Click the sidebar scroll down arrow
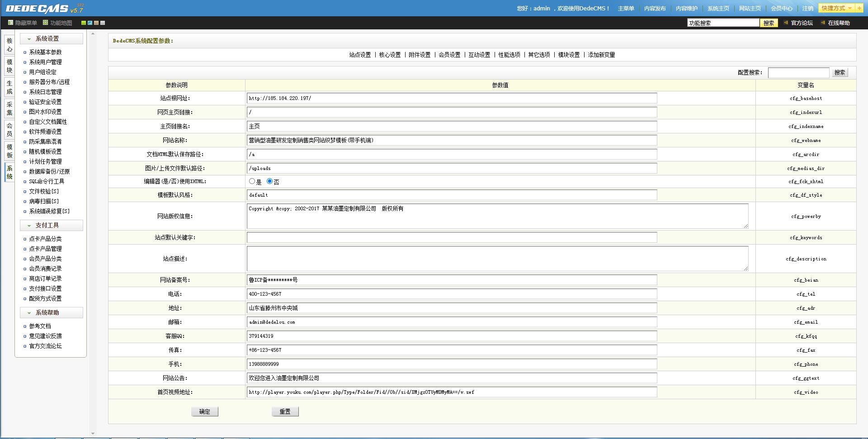The width and height of the screenshot is (868, 439). (93, 434)
